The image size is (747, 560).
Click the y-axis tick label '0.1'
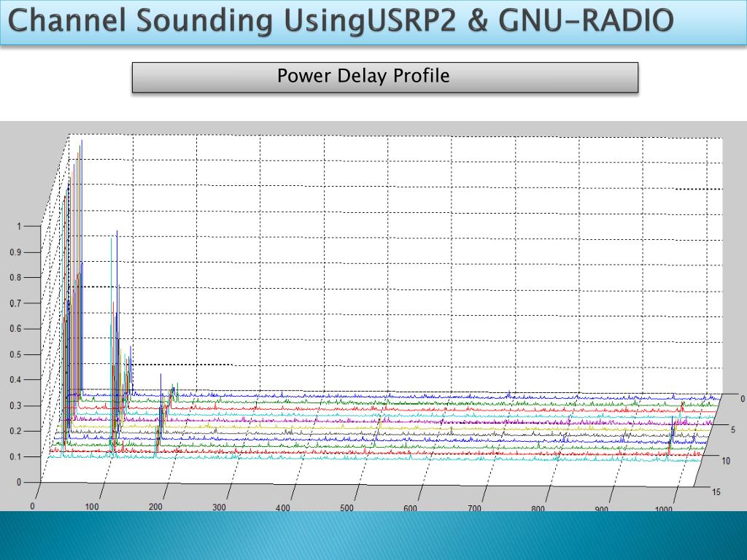click(x=16, y=456)
